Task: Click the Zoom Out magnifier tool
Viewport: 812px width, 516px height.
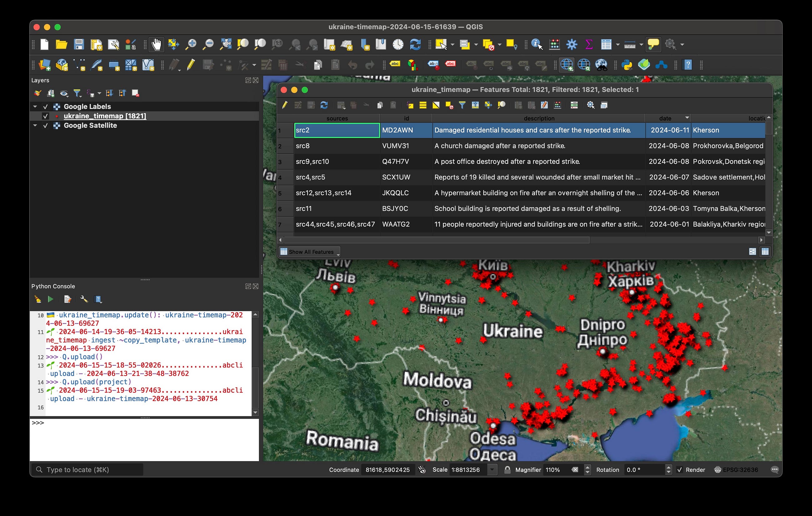Action: click(x=208, y=44)
